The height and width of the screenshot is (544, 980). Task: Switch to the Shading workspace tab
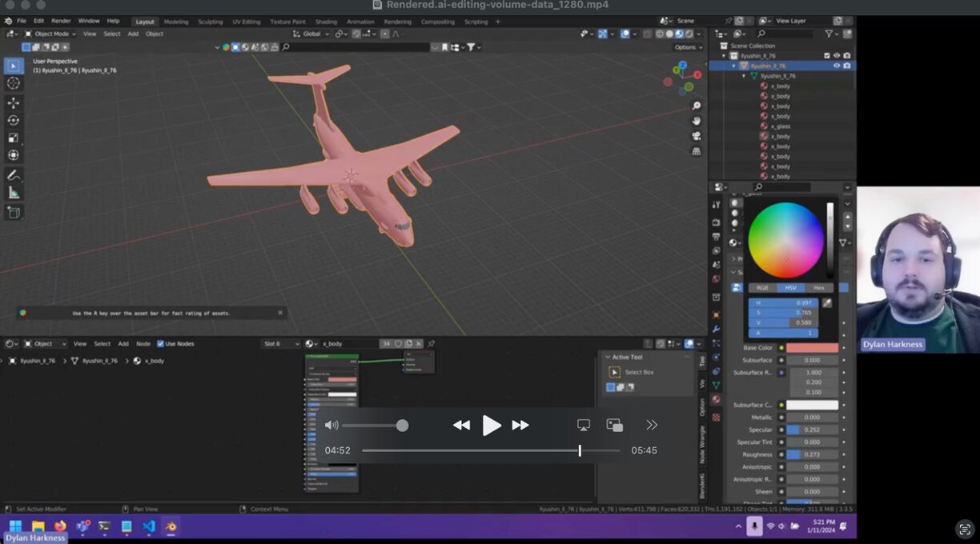point(326,22)
